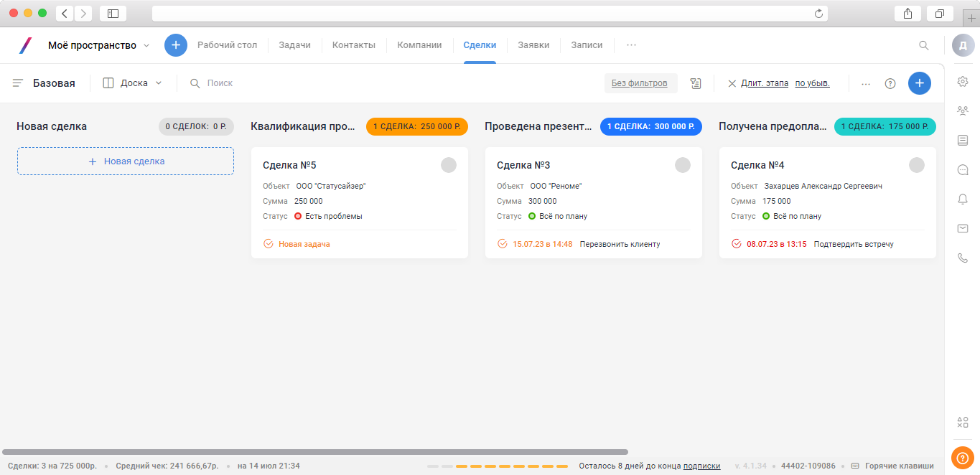Open the orange help button at bottom right

click(962, 458)
